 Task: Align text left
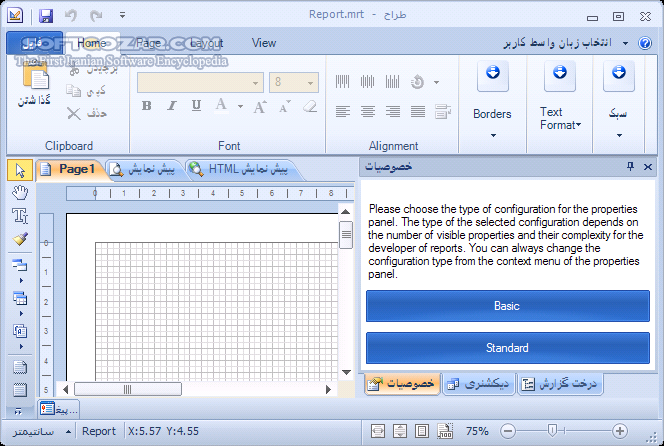(x=343, y=112)
